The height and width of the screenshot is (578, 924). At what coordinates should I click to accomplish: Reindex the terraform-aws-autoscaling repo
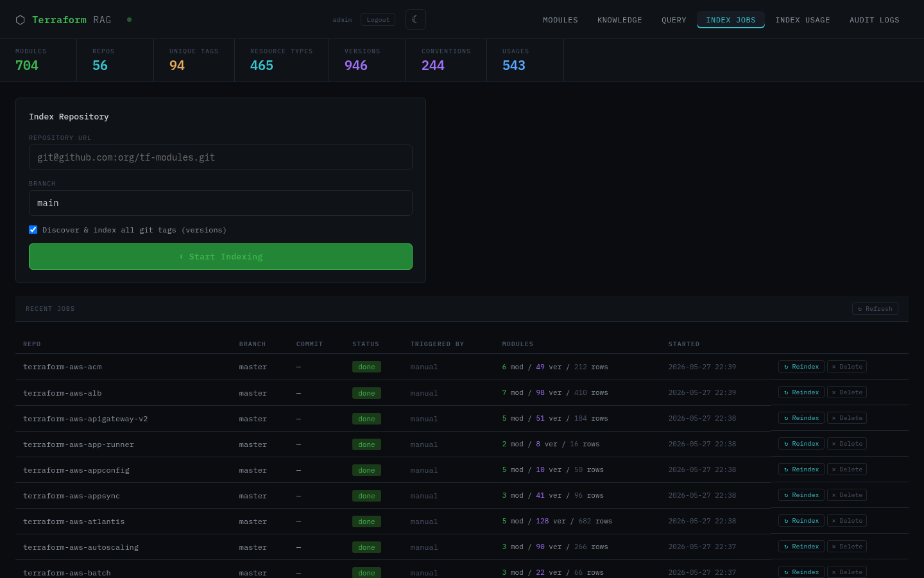tap(801, 547)
